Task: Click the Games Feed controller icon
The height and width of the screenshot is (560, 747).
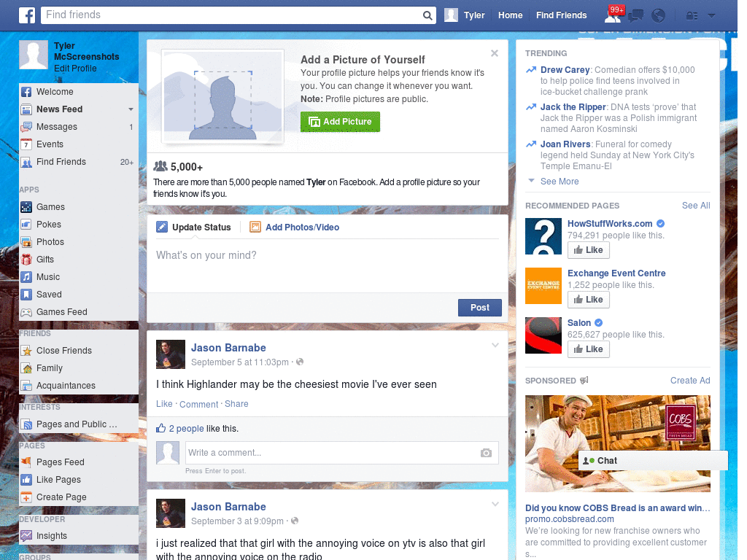Action: [x=27, y=312]
